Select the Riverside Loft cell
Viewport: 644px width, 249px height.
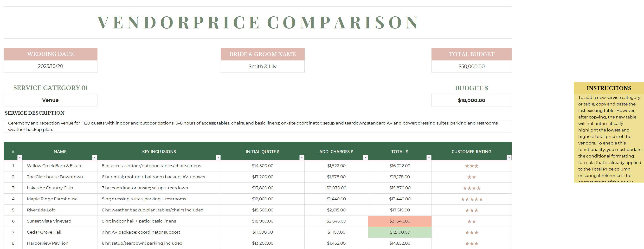click(x=60, y=210)
